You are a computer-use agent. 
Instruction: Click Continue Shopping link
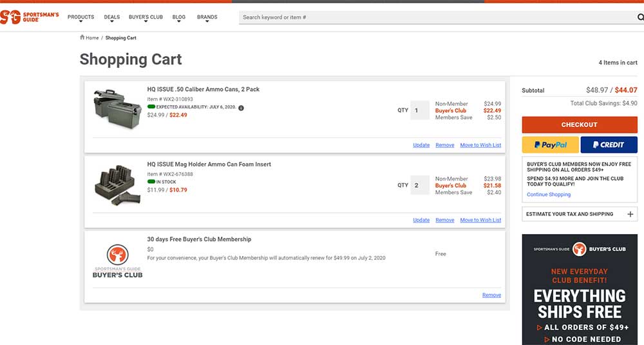pyautogui.click(x=549, y=195)
